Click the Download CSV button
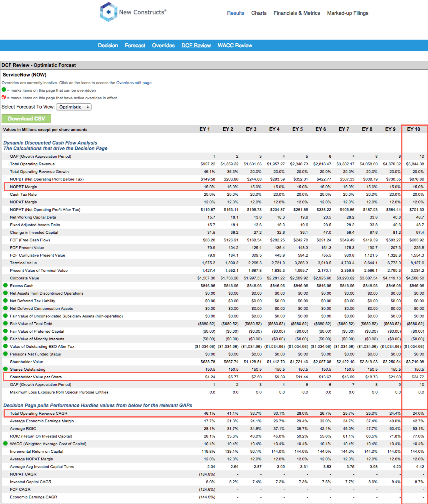This screenshot has width=428, height=504. tap(26, 118)
